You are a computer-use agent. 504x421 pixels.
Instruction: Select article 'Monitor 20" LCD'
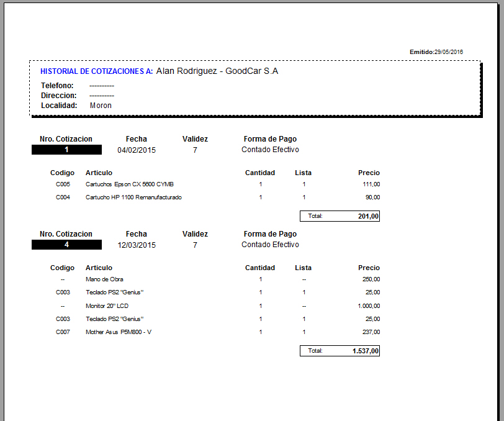tap(107, 306)
